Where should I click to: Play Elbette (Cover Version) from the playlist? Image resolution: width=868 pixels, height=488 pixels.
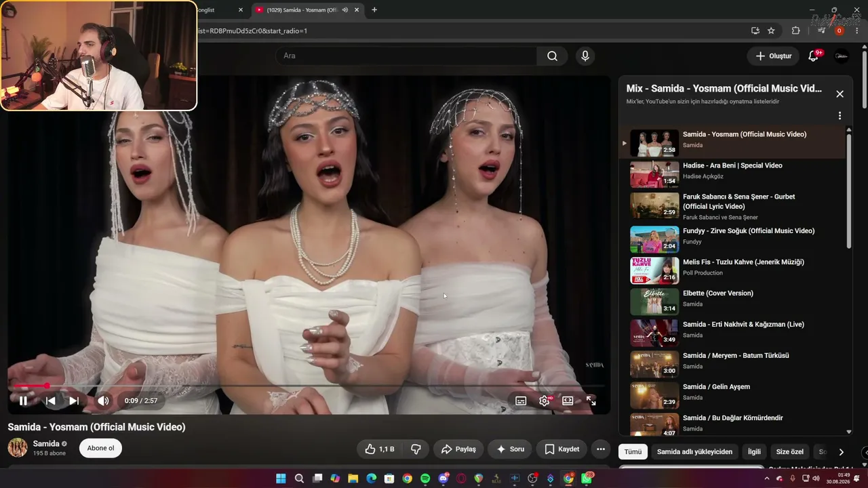pyautogui.click(x=734, y=302)
